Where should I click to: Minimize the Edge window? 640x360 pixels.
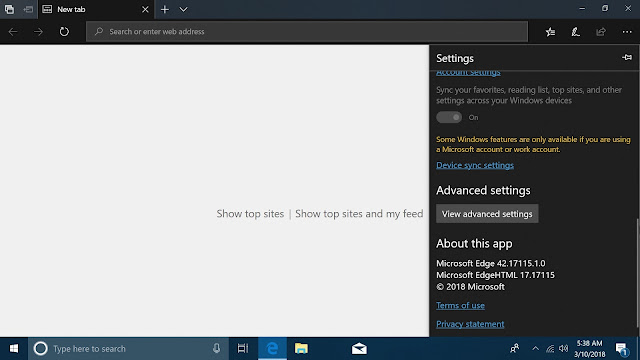582,9
